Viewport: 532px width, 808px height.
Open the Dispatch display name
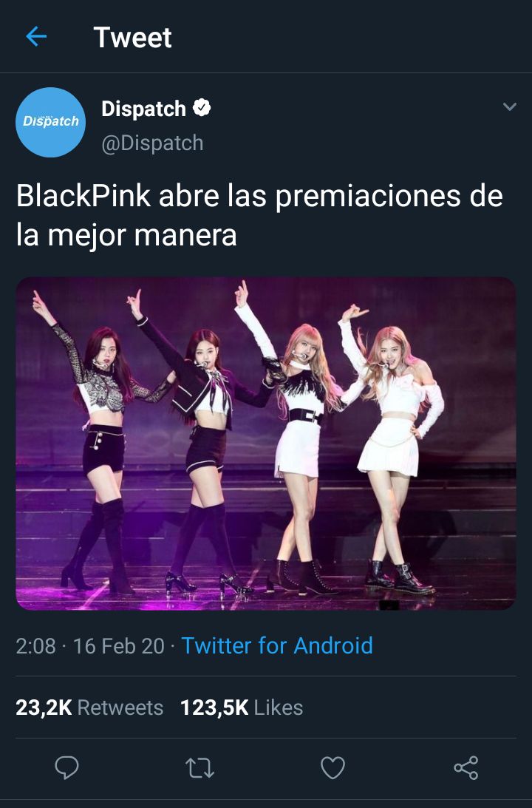point(143,109)
